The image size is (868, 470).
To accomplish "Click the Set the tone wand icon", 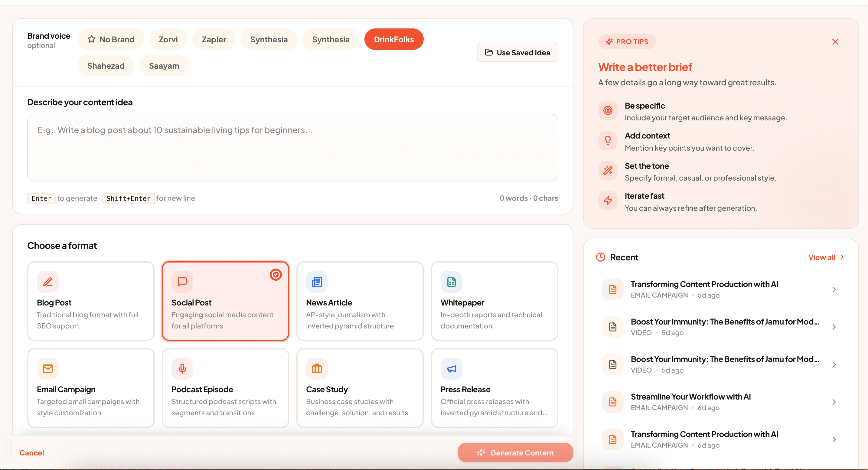I will (x=608, y=171).
